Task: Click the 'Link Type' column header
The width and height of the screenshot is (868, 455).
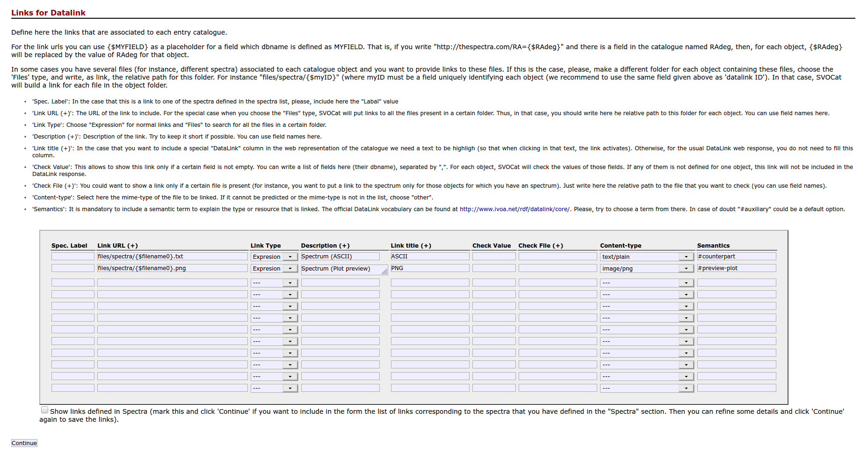Action: (x=266, y=245)
